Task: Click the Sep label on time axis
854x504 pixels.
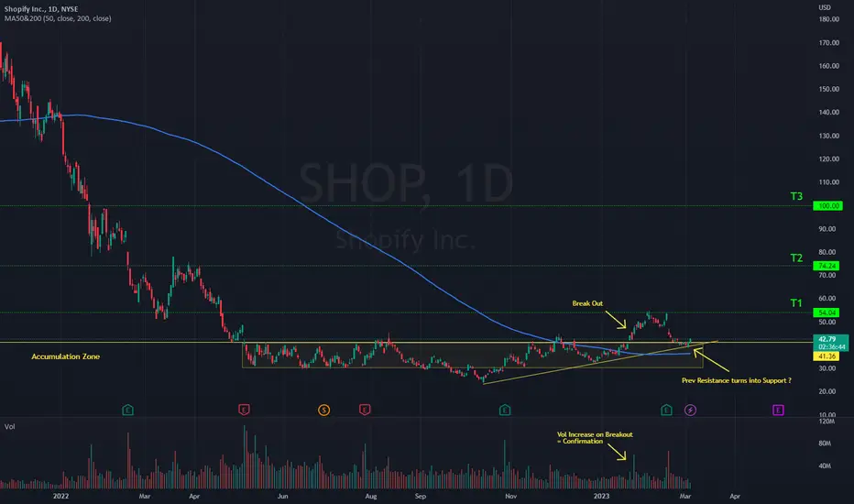Action: [x=420, y=497]
